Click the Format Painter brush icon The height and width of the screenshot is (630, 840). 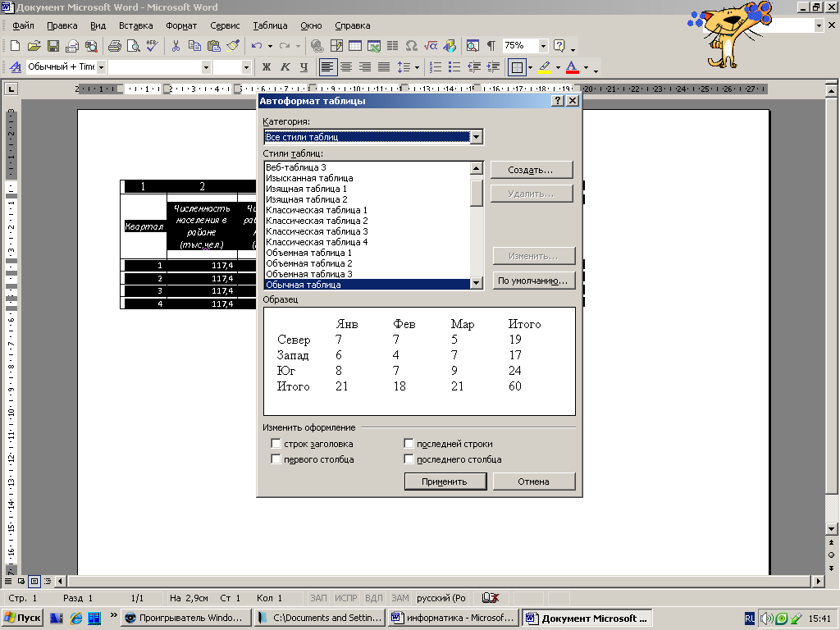tap(232, 46)
